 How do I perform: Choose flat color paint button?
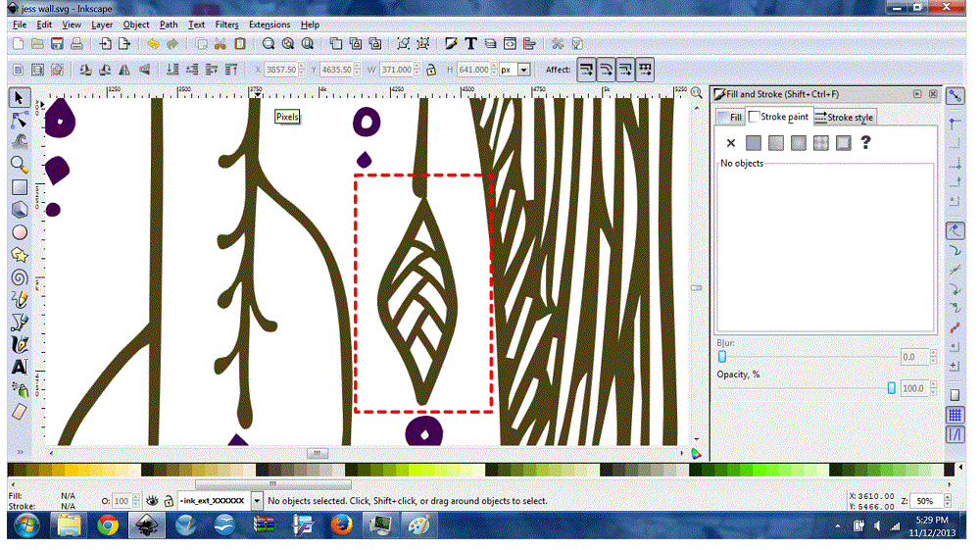tap(753, 143)
